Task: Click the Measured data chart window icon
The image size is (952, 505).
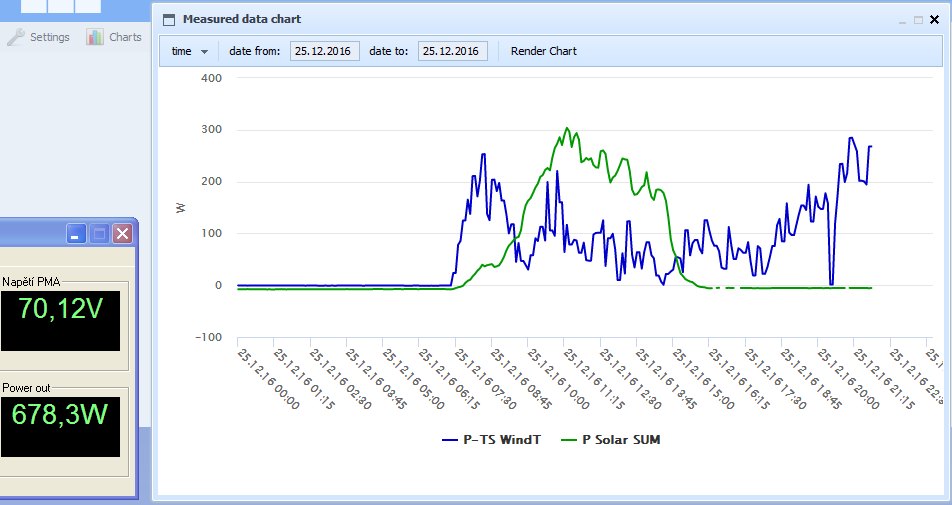Action: (x=168, y=19)
